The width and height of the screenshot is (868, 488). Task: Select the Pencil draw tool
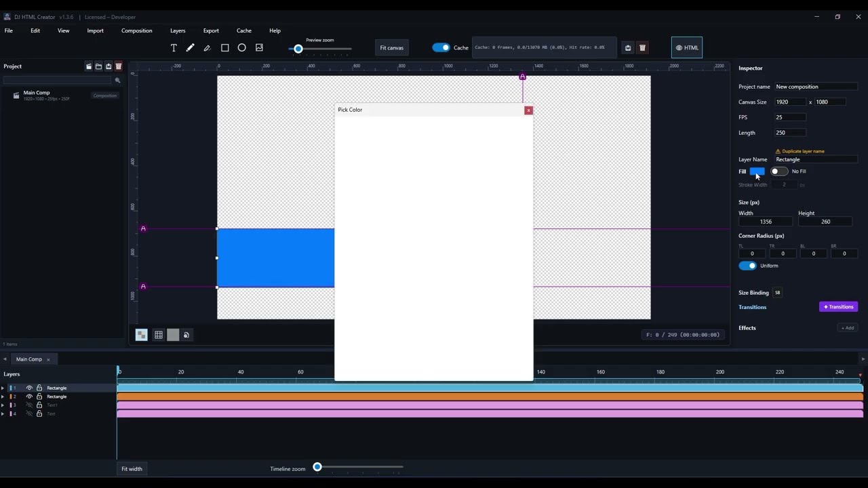(x=190, y=47)
